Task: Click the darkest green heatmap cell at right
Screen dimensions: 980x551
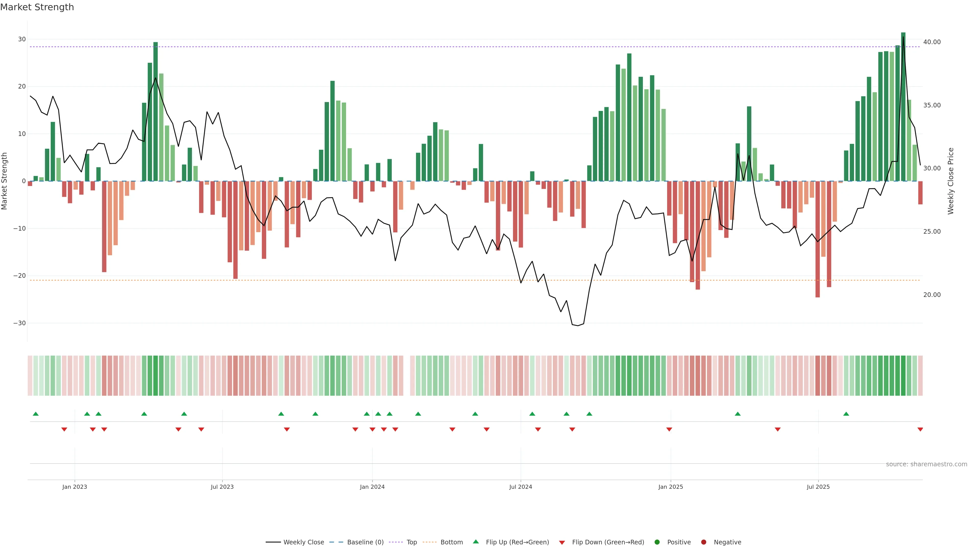Action: [903, 375]
